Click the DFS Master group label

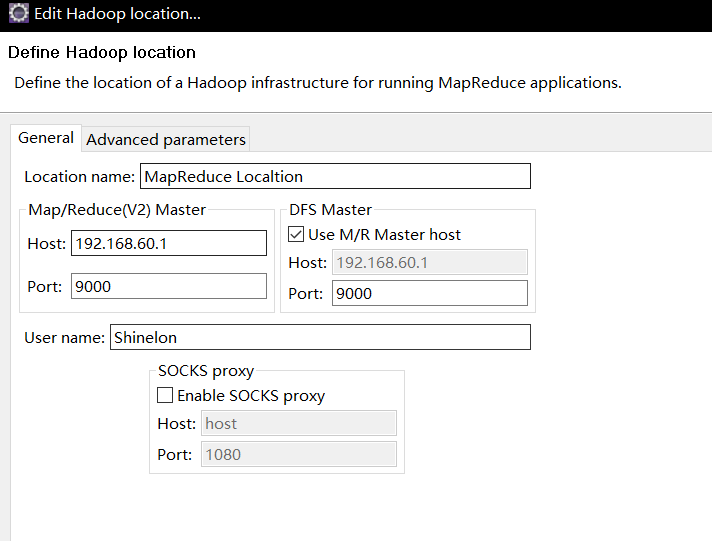tap(330, 210)
